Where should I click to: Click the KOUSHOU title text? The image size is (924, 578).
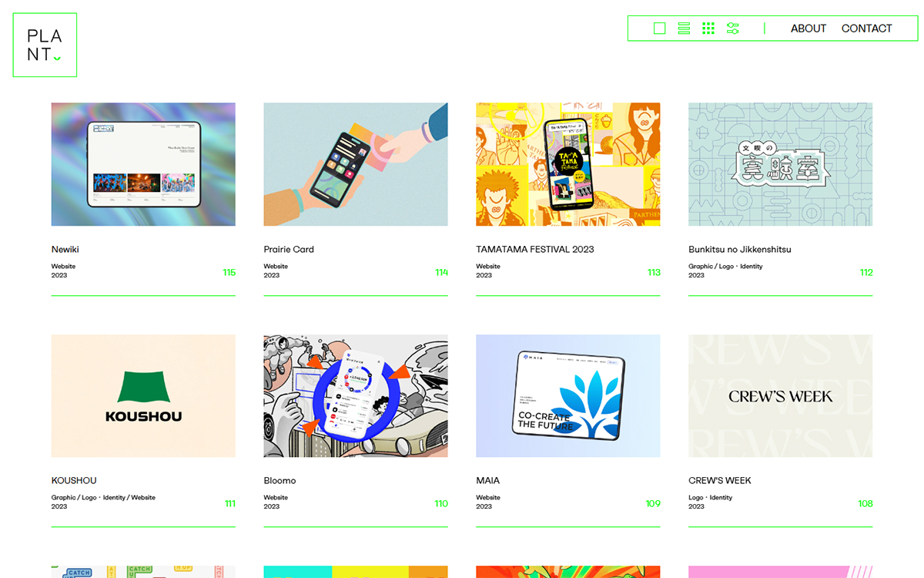[74, 480]
